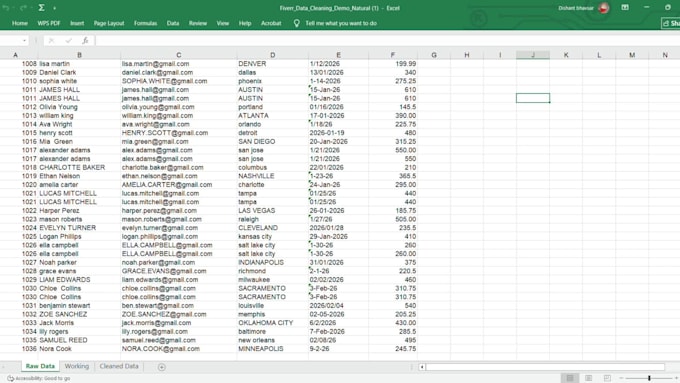Switch to the Raw Data sheet tab

click(x=40, y=366)
